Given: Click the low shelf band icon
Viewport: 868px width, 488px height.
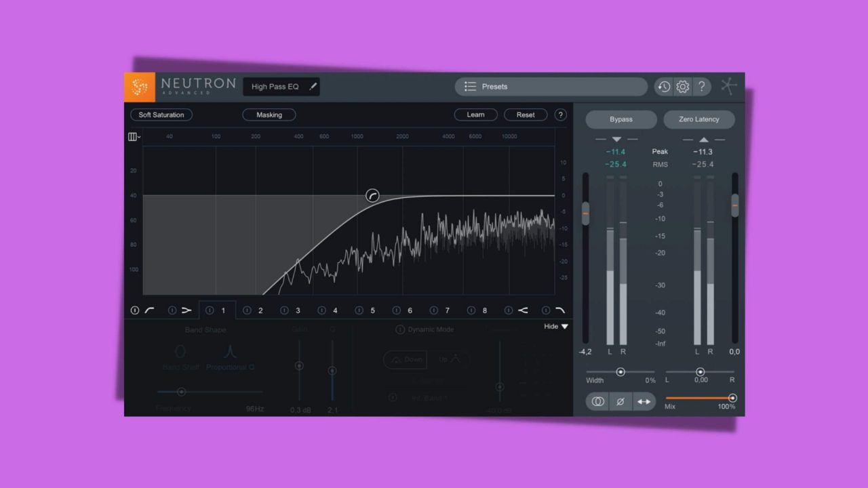Looking at the screenshot, I should click(x=187, y=310).
